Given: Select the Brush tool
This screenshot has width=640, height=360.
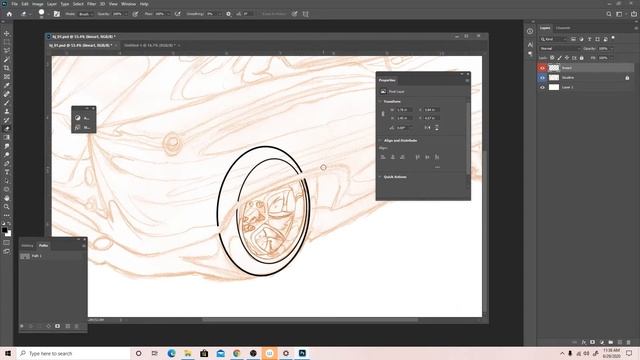Looking at the screenshot, I should coord(7,102).
